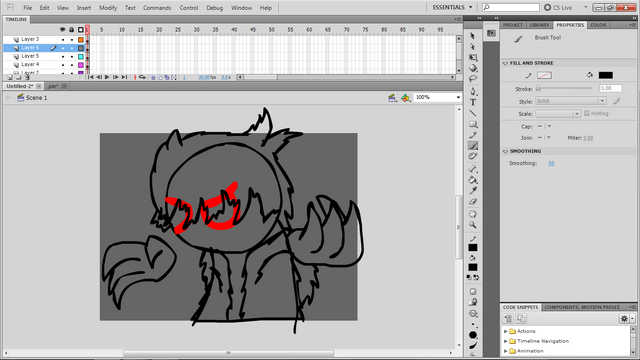640x360 pixels.
Task: Switch to the Components tab
Action: click(561, 307)
